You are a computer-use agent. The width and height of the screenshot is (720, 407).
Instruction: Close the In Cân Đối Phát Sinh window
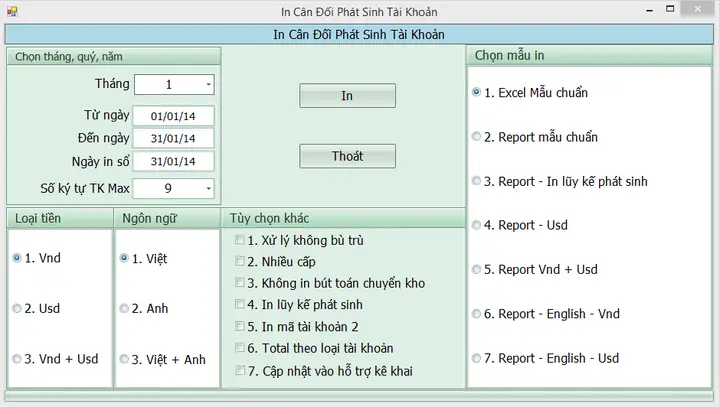[698, 9]
